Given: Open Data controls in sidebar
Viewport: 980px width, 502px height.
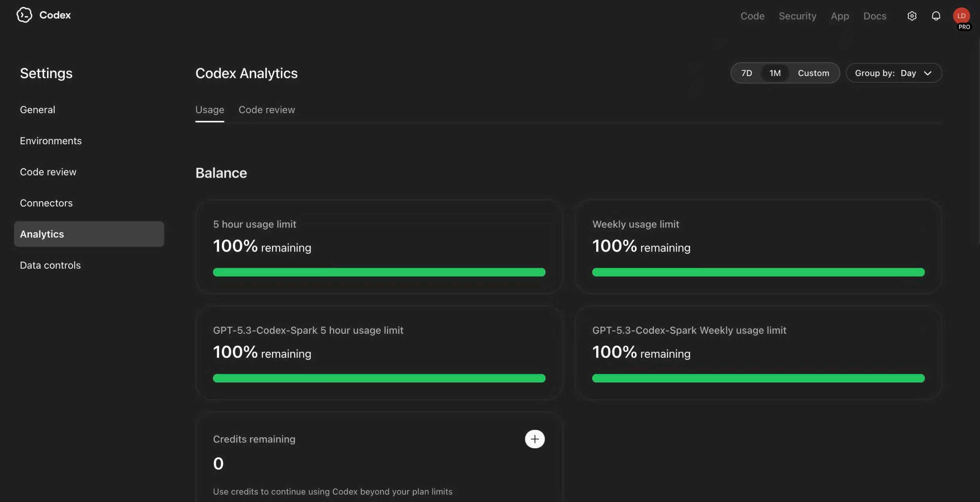Looking at the screenshot, I should pyautogui.click(x=50, y=266).
